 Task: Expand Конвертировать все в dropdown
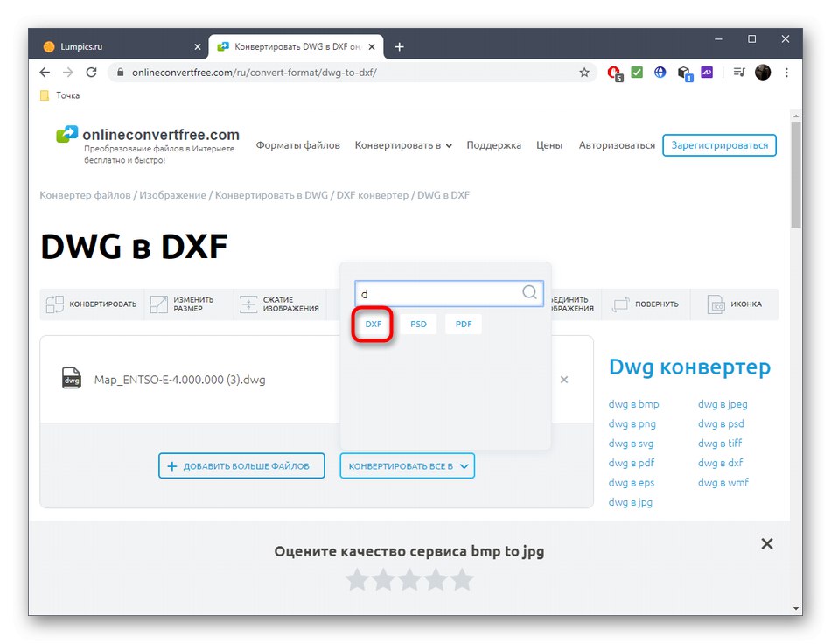click(x=407, y=465)
